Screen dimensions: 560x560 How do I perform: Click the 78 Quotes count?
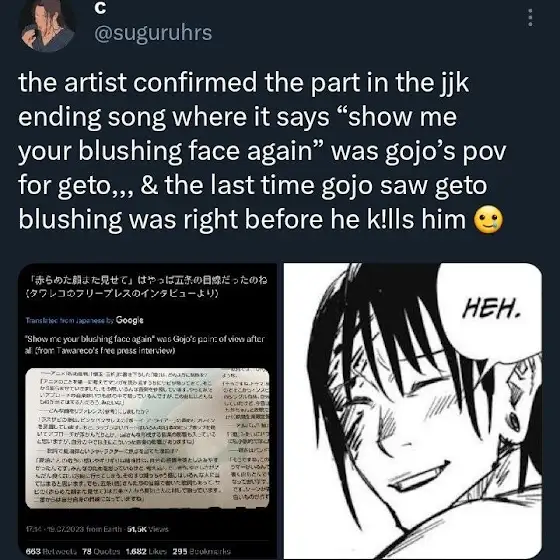pyautogui.click(x=101, y=551)
